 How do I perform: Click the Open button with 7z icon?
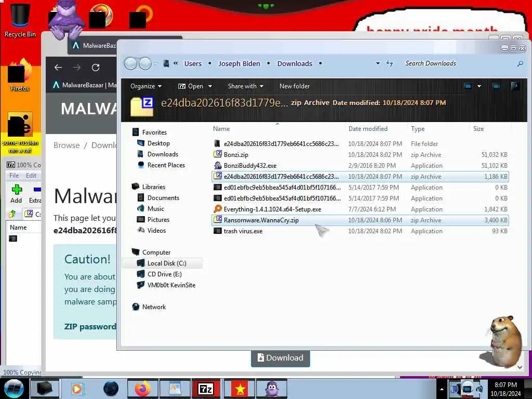(x=191, y=86)
